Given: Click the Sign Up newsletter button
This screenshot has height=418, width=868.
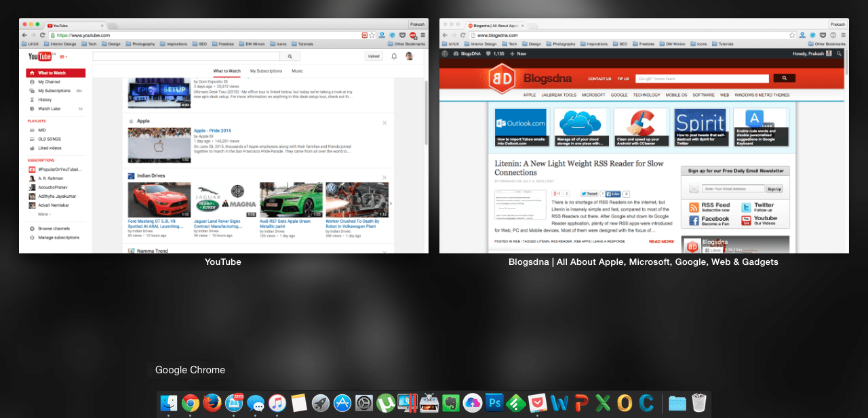Looking at the screenshot, I should tap(774, 189).
